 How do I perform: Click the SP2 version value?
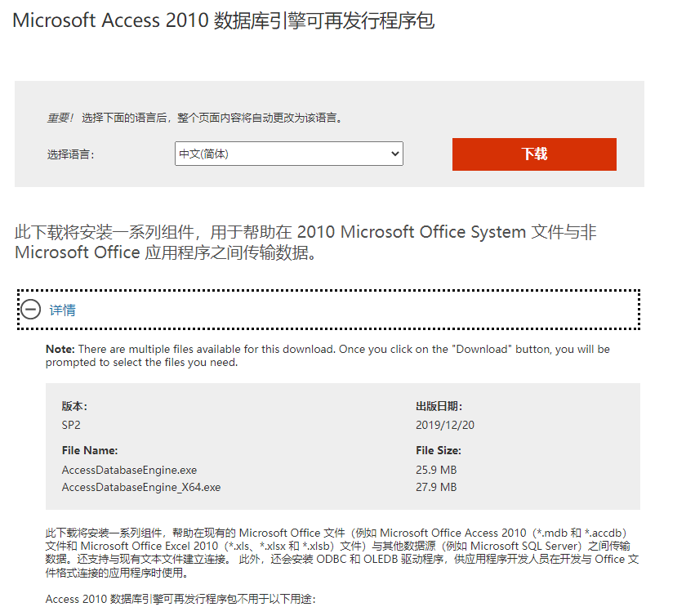point(71,426)
